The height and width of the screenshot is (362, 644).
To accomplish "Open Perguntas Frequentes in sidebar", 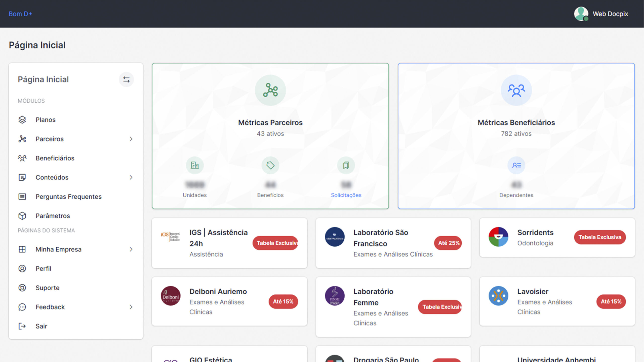I will point(76,197).
